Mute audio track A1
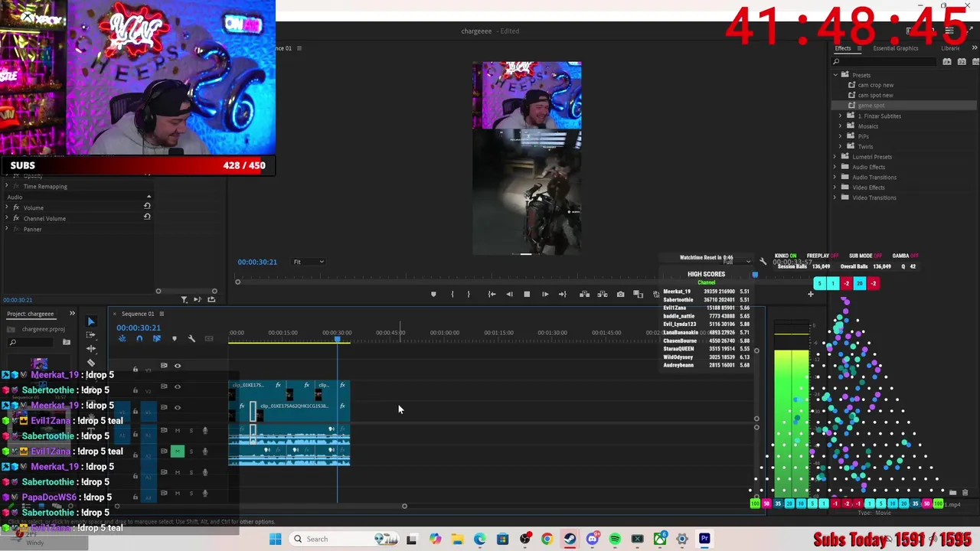Viewport: 980px width, 551px height. [178, 431]
